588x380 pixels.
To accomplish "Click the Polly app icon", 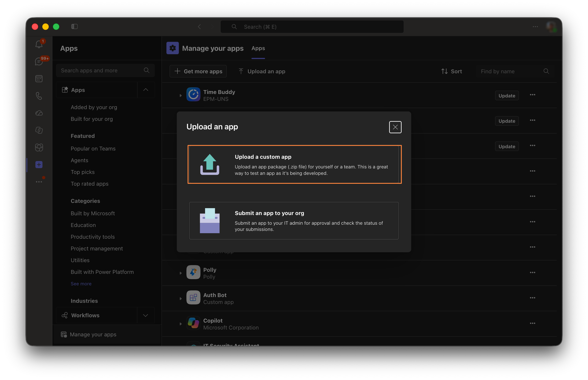I will tap(193, 272).
